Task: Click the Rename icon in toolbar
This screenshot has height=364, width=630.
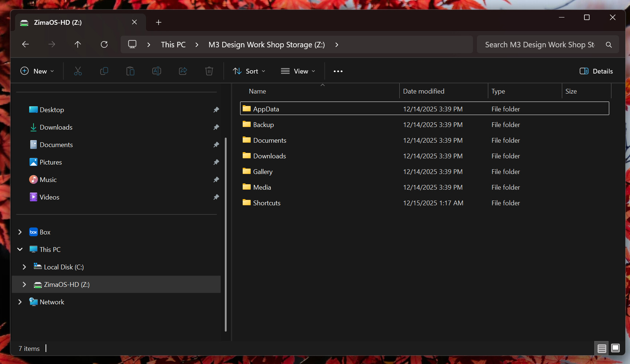Action: point(157,71)
